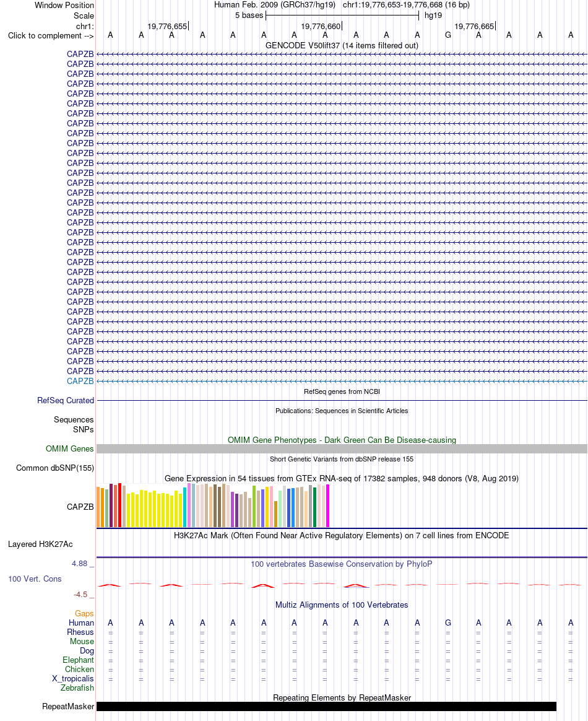This screenshot has height=721, width=588.
Task: Click the 'Common dbSNP(155)' track label
Action: (x=55, y=468)
